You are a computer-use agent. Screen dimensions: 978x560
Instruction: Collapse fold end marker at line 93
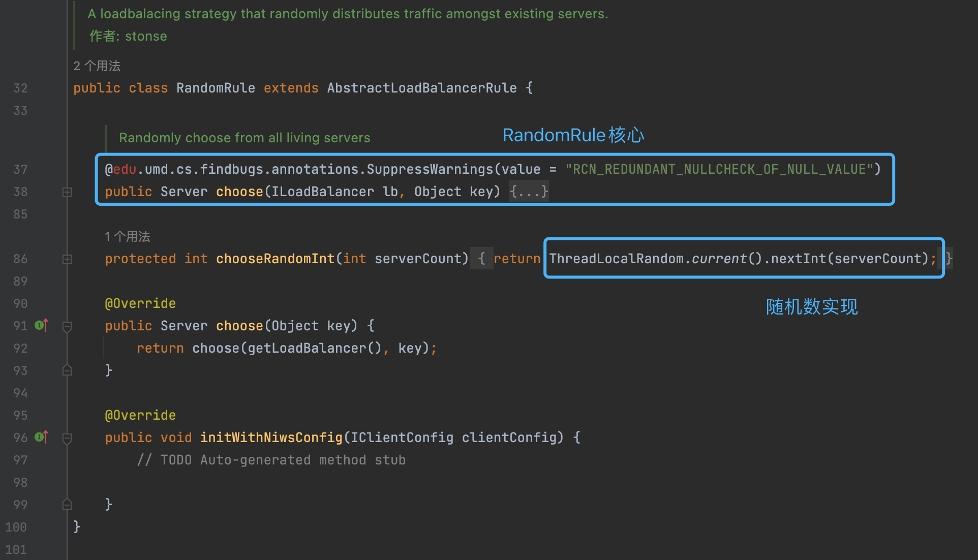(67, 370)
